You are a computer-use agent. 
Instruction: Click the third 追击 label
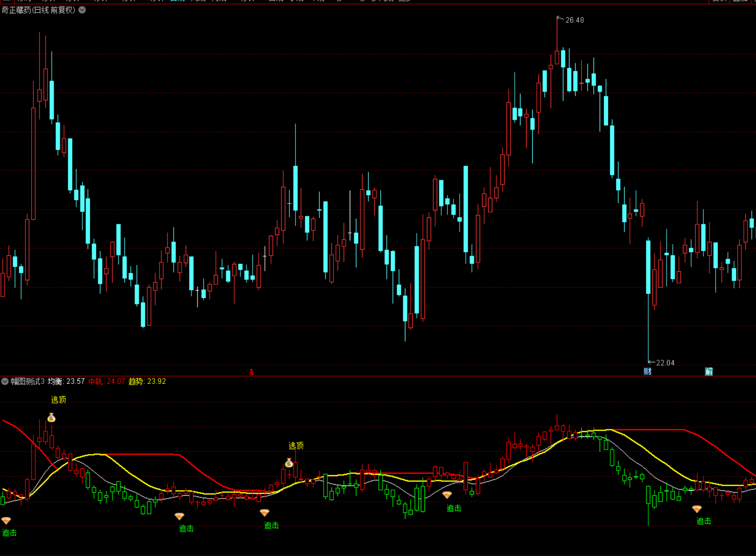point(271,525)
